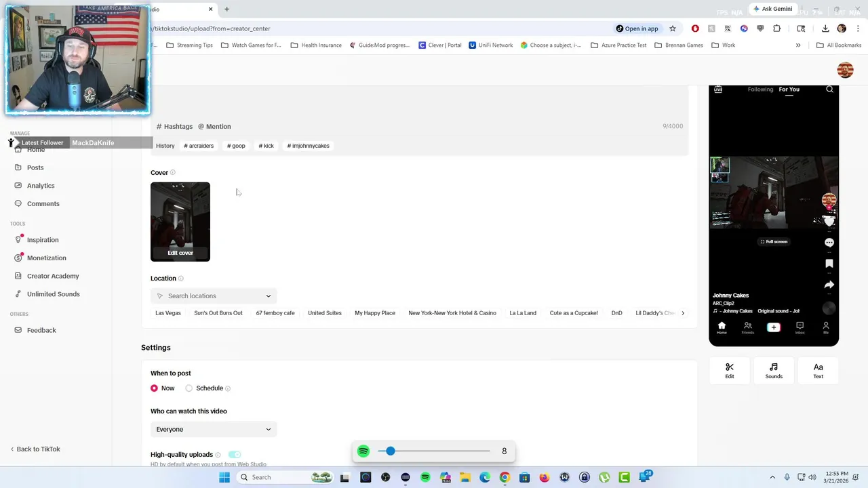868x488 pixels.
Task: Switch preview to For You tab
Action: (789, 89)
